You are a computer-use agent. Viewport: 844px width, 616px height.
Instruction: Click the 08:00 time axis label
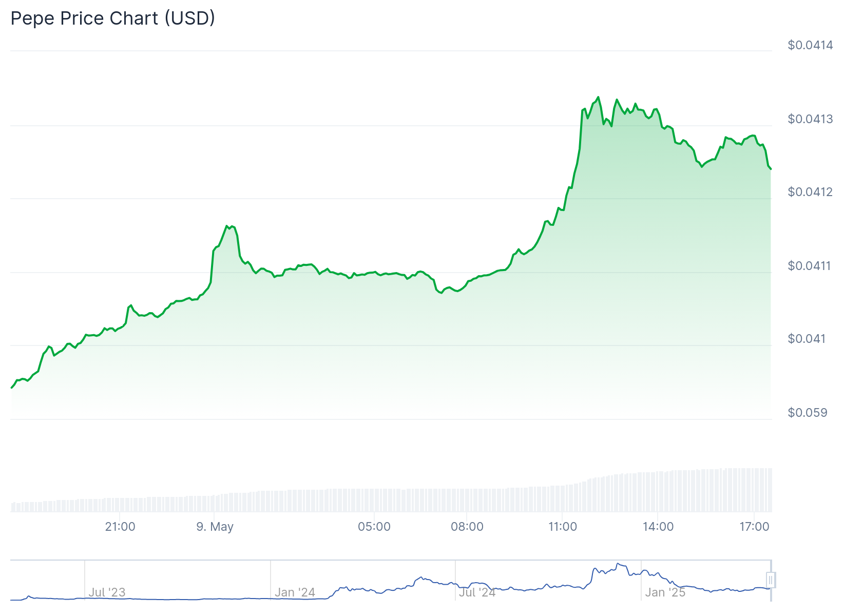[467, 527]
